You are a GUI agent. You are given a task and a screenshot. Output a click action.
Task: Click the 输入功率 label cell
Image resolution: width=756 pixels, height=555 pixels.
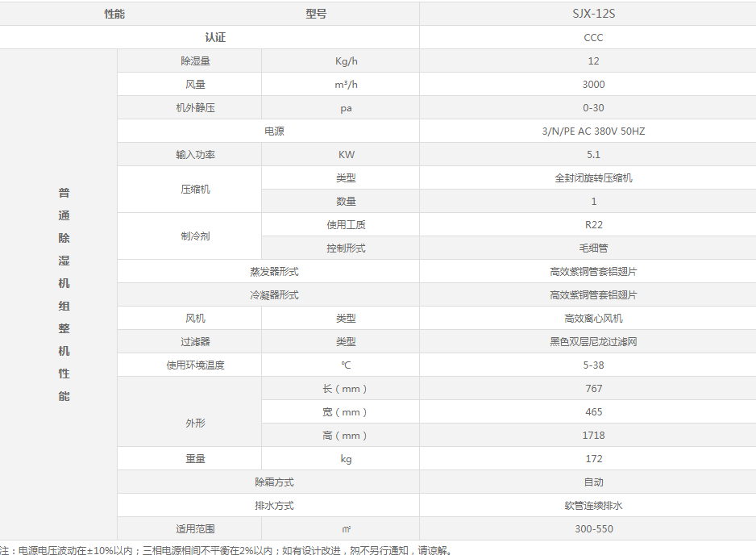coord(195,154)
